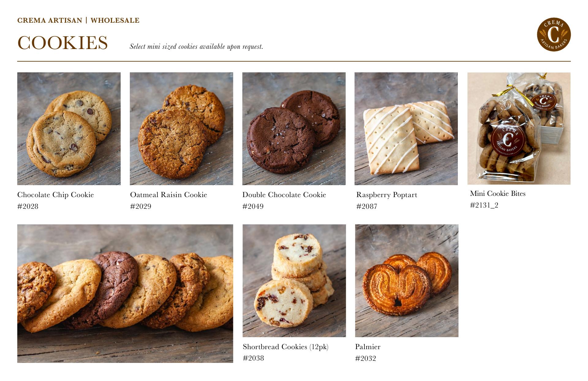Viewport: 588px width, 381px height.
Task: Select item number #2131_2
Action: pyautogui.click(x=484, y=205)
